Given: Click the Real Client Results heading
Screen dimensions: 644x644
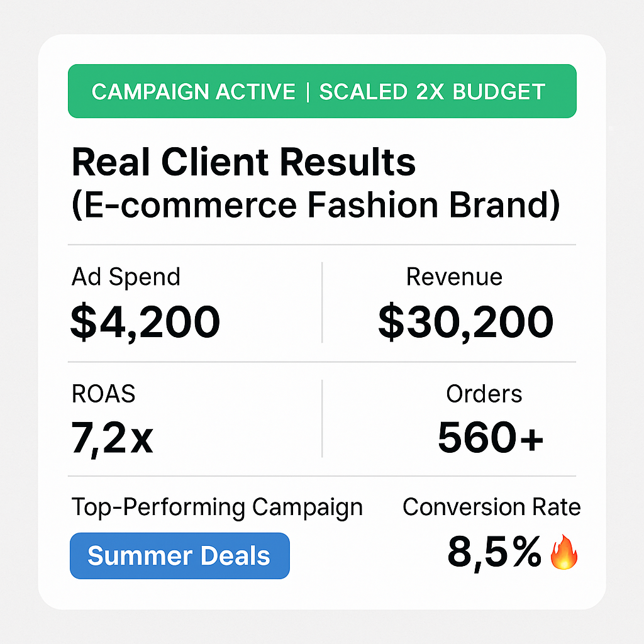Looking at the screenshot, I should [243, 162].
